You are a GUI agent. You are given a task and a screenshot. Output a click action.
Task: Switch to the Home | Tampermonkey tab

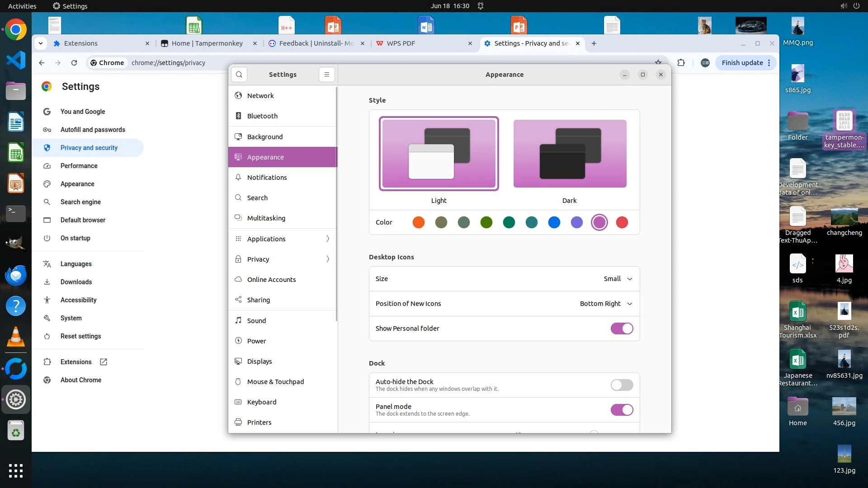point(207,43)
